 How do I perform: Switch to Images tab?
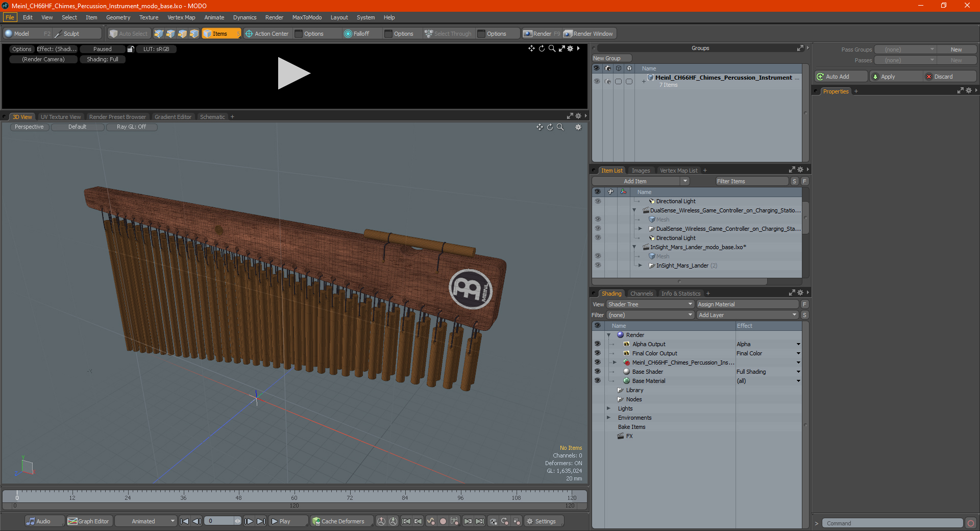pos(641,171)
